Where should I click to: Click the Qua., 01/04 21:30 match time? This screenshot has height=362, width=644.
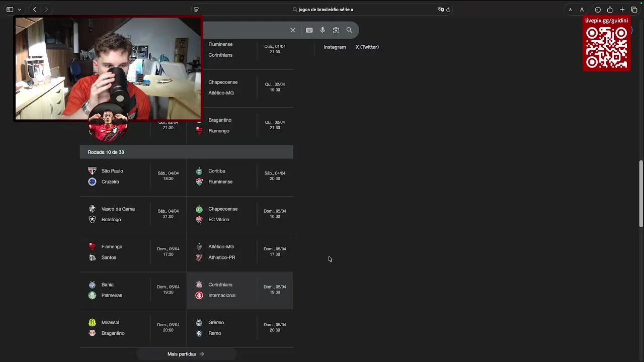(x=275, y=49)
